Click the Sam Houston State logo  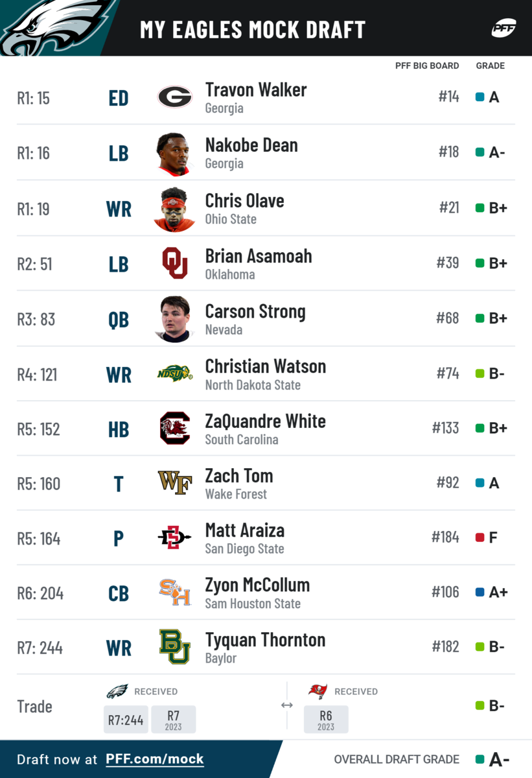coord(174,593)
